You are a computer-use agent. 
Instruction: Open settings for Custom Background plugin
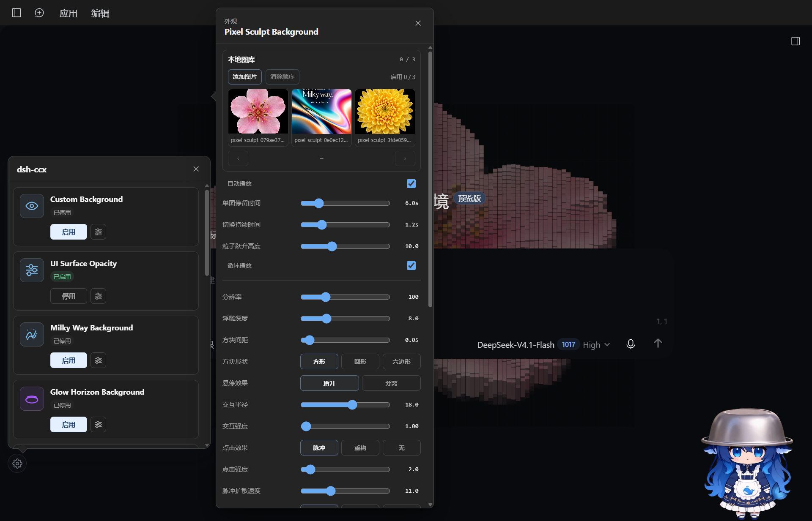pos(99,232)
